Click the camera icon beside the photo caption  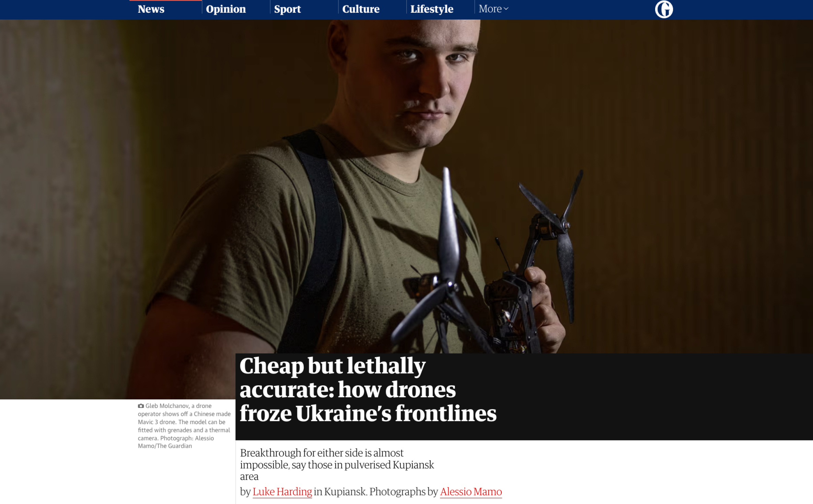141,406
